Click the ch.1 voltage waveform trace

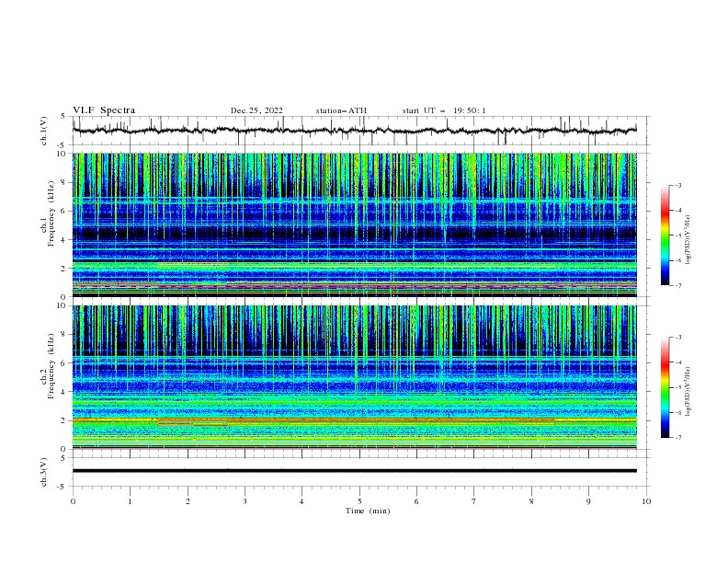click(x=355, y=131)
